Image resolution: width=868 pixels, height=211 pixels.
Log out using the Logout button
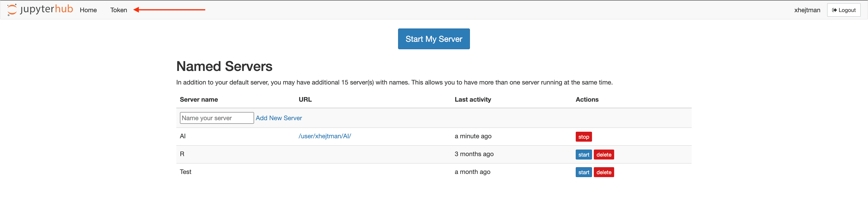click(x=843, y=10)
